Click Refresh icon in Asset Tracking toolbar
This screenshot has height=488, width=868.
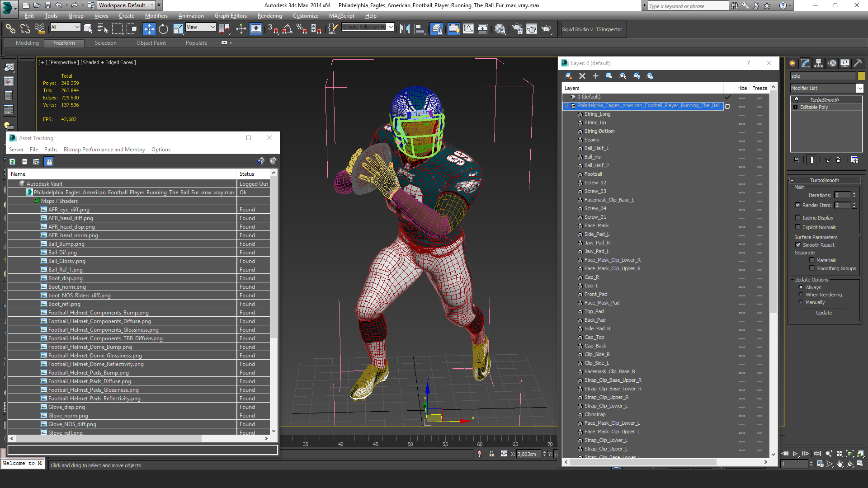pyautogui.click(x=12, y=162)
